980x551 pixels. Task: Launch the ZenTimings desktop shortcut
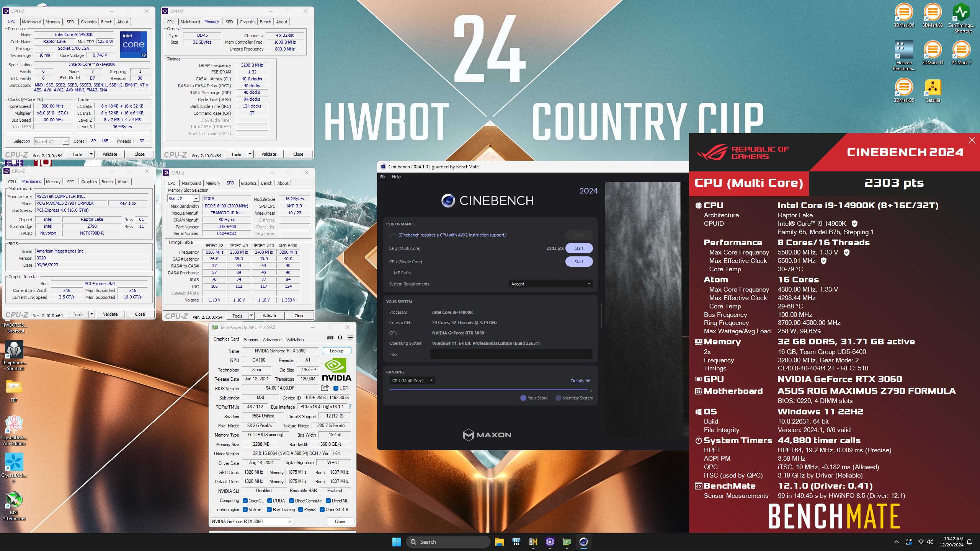961,18
